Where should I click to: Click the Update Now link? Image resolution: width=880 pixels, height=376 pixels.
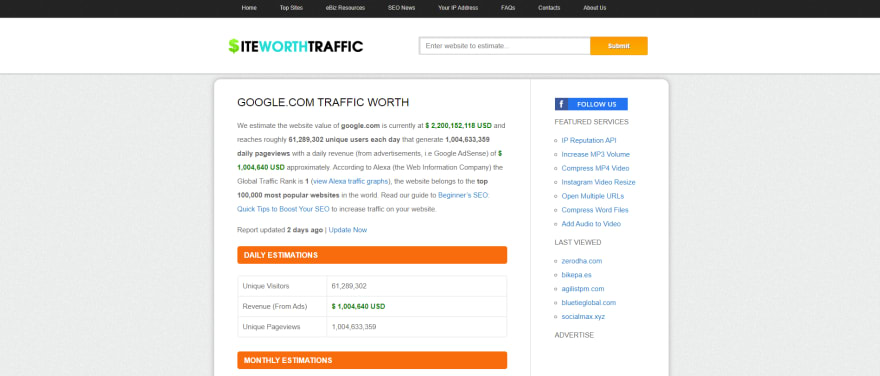point(348,230)
